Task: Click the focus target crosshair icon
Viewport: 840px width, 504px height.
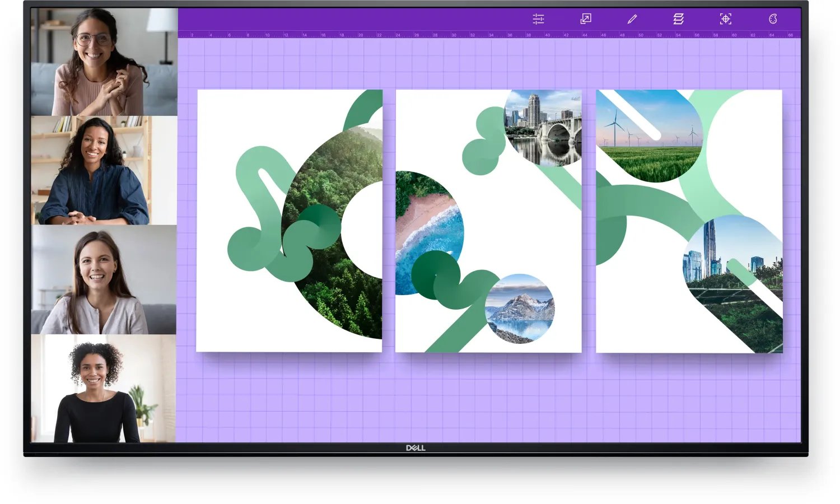Action: (x=725, y=19)
